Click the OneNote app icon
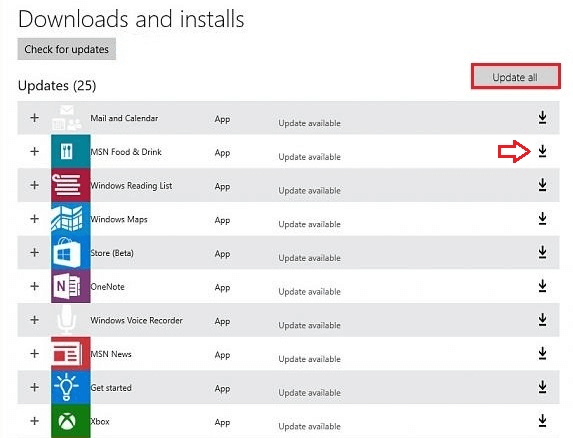This screenshot has height=438, width=573. pyautogui.click(x=71, y=286)
